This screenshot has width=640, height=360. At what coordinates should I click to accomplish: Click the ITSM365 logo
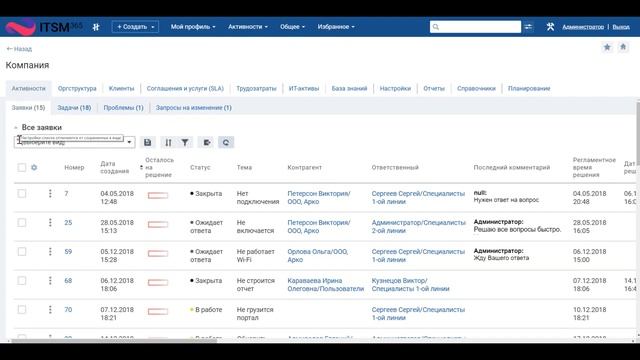tap(44, 27)
